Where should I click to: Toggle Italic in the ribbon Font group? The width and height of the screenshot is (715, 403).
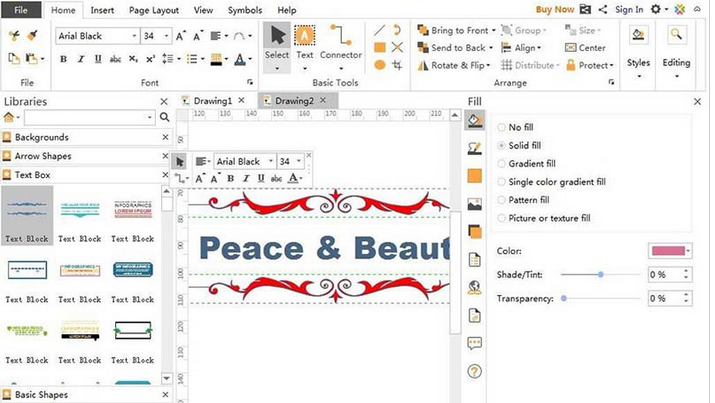click(81, 59)
